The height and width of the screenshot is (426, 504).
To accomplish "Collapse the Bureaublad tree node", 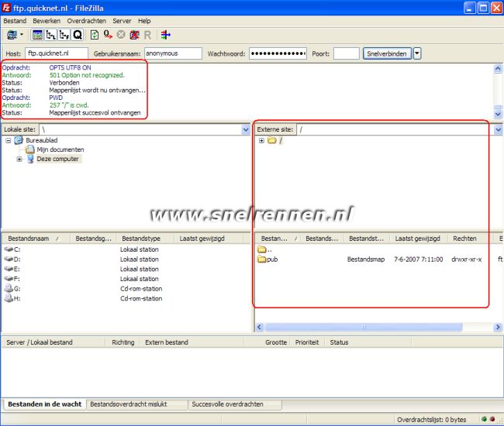I will click(x=9, y=141).
